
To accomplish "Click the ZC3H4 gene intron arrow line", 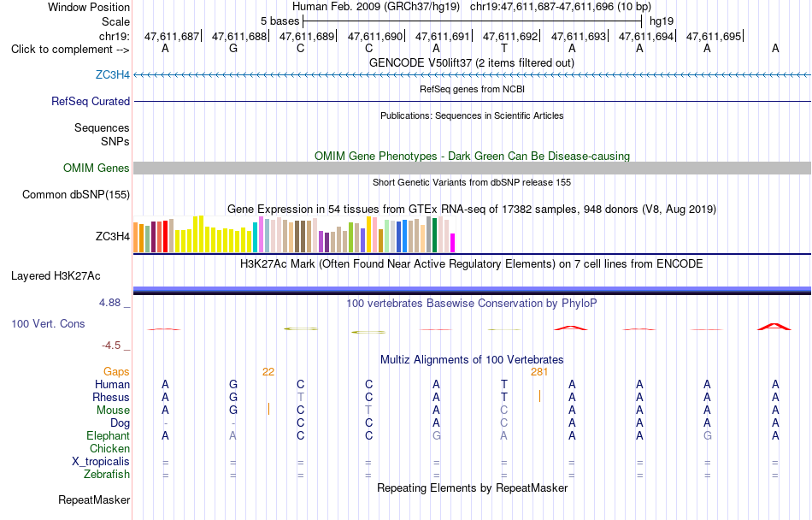I will (x=472, y=75).
